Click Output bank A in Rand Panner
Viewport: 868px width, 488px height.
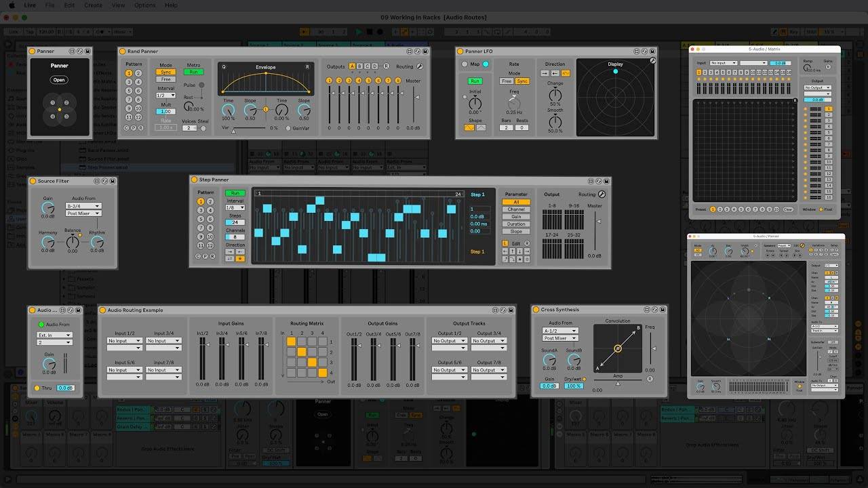pyautogui.click(x=351, y=66)
